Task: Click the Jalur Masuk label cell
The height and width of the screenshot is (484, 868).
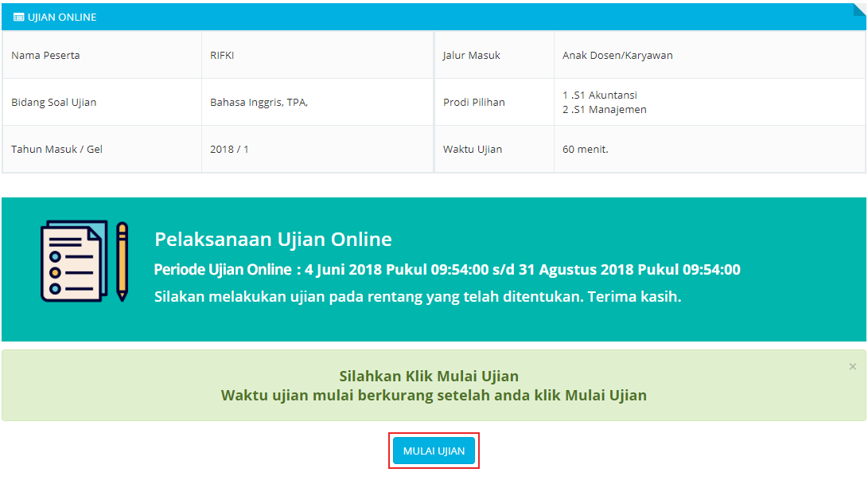Action: tap(472, 56)
